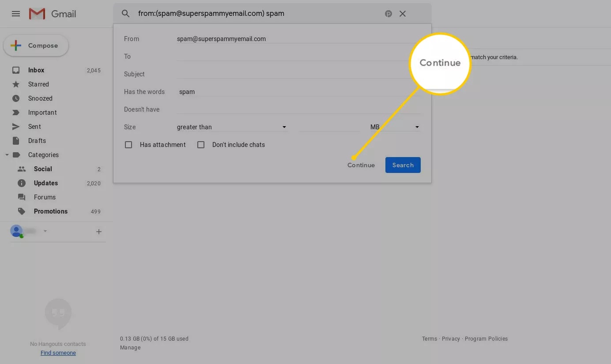Open the size comparison 'greater than' dropdown
This screenshot has height=364, width=611.
coord(232,127)
